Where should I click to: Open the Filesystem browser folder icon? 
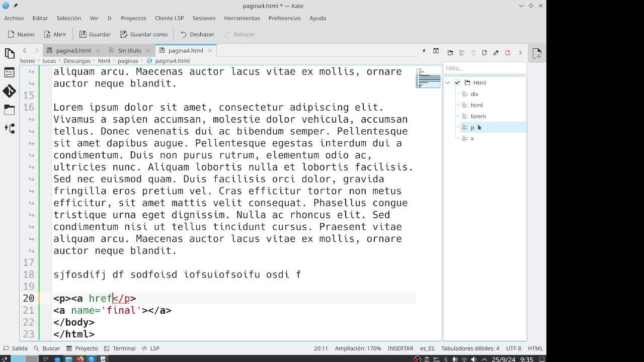10,110
